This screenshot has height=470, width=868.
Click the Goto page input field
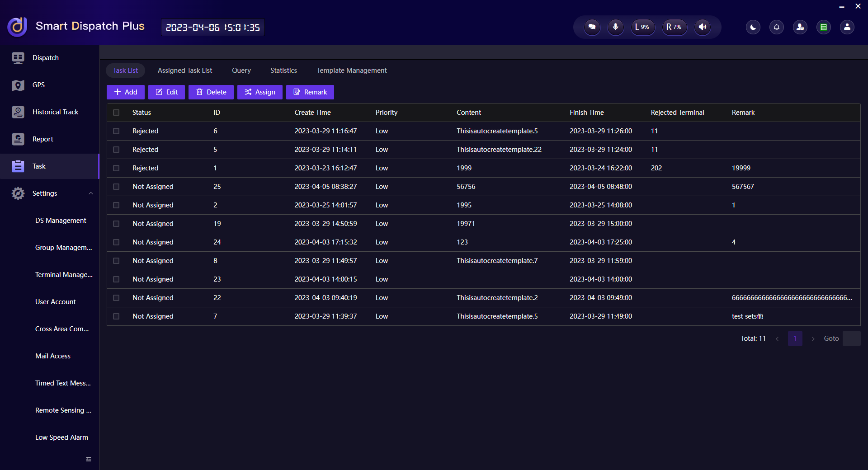pyautogui.click(x=852, y=338)
